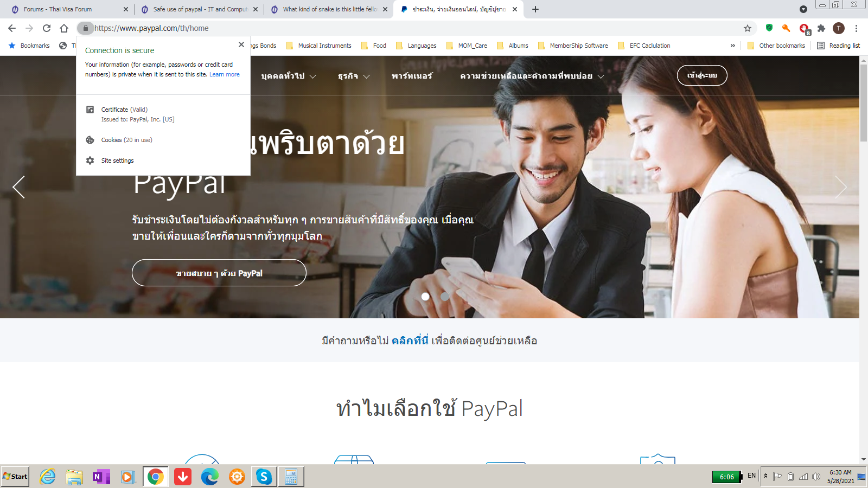Show hidden tray icons arrow
Screen dimensions: 868x488
pos(765,476)
